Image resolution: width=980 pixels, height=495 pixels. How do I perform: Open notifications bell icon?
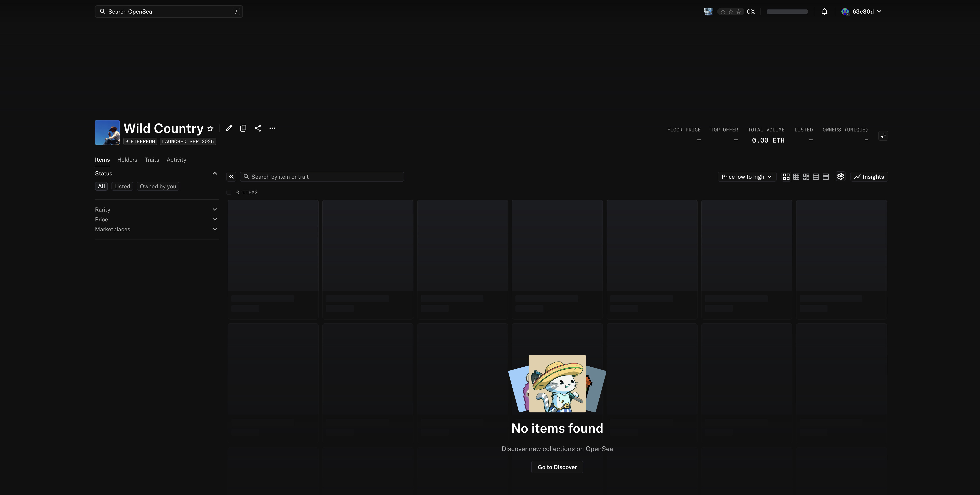tap(824, 12)
